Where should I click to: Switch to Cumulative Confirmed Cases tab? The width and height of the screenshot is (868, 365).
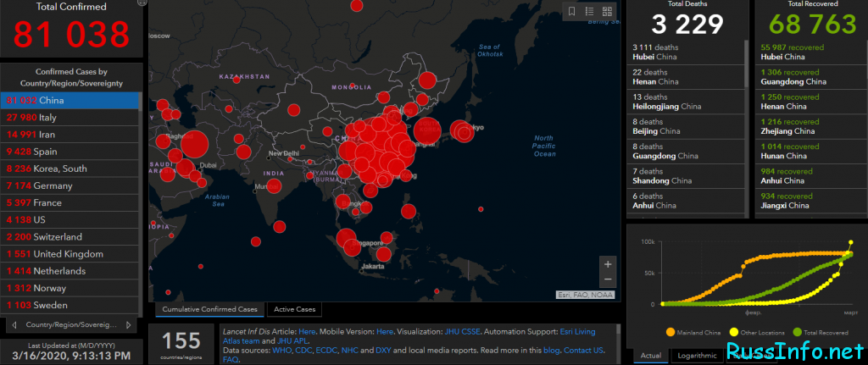(x=210, y=309)
